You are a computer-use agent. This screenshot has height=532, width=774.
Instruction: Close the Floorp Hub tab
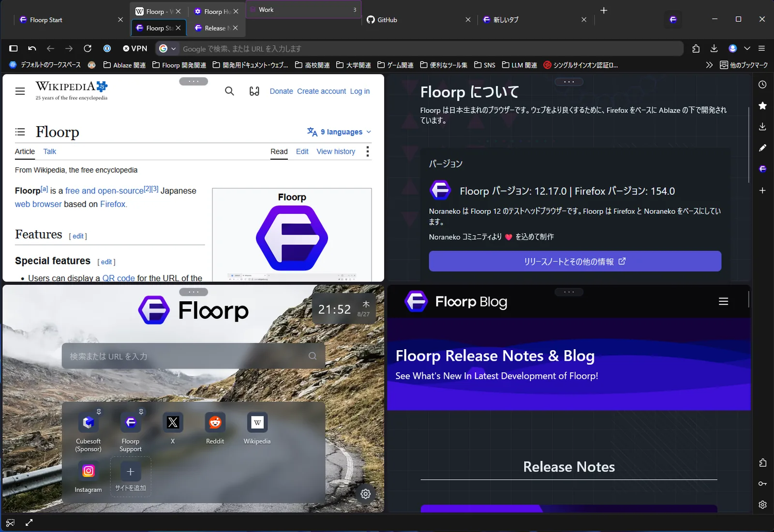[x=236, y=12]
